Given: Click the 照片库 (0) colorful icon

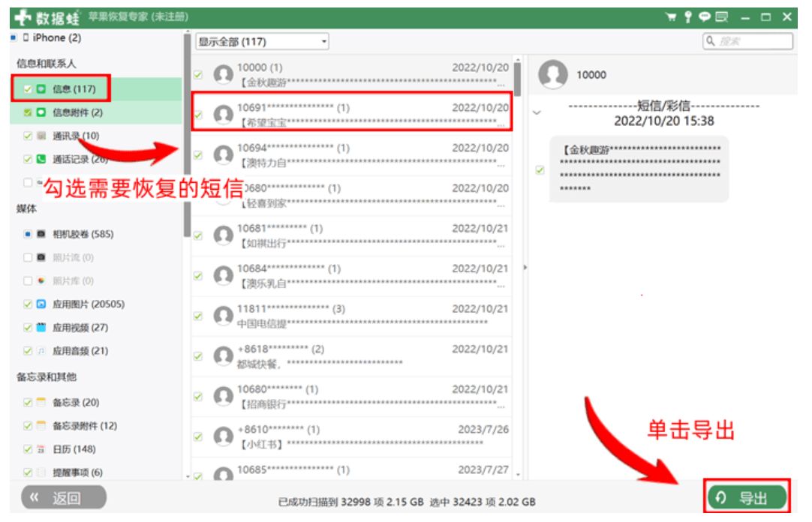Looking at the screenshot, I should (x=41, y=281).
